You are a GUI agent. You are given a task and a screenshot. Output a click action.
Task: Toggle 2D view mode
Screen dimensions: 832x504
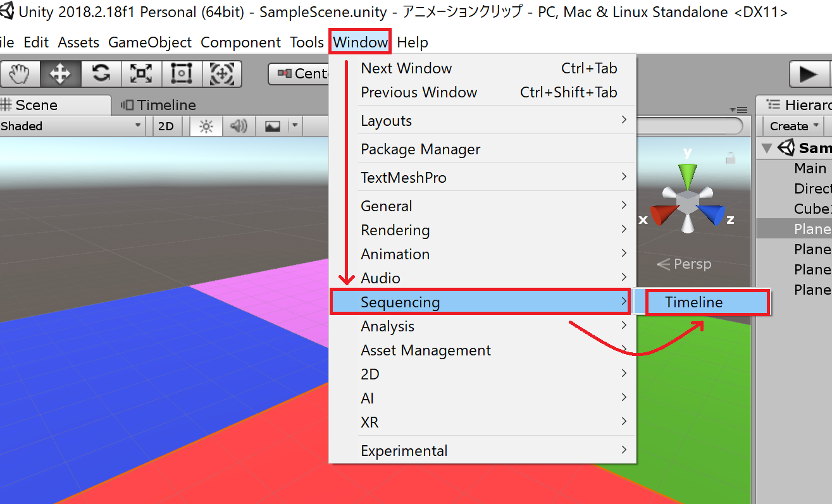click(x=166, y=126)
